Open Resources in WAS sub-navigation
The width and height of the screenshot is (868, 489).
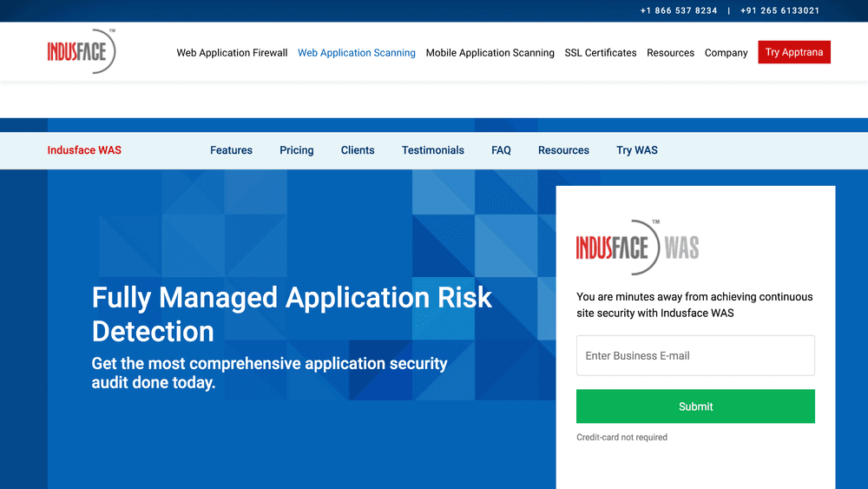tap(563, 150)
